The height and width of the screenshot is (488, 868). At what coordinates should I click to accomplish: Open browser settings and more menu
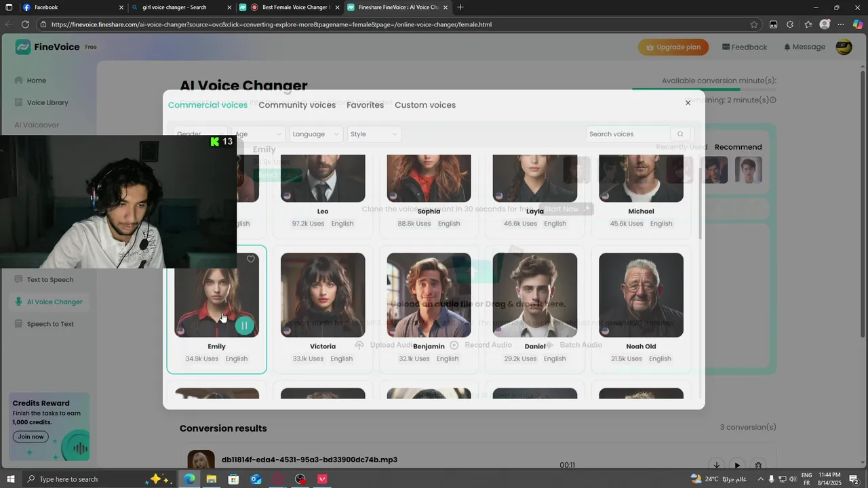(841, 24)
